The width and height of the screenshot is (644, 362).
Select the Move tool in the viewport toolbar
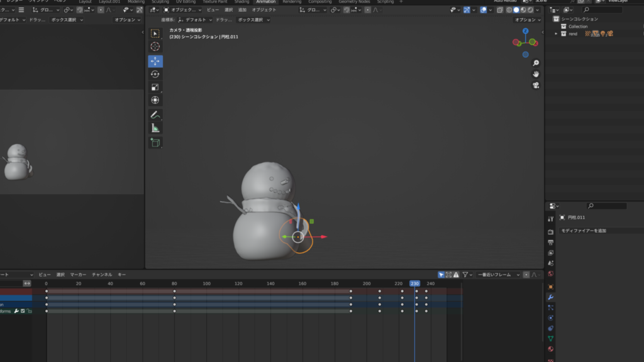pos(155,61)
